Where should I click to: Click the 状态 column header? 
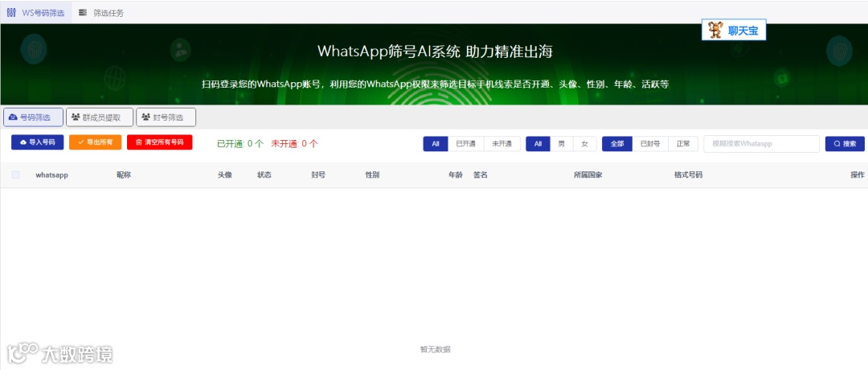pos(264,175)
